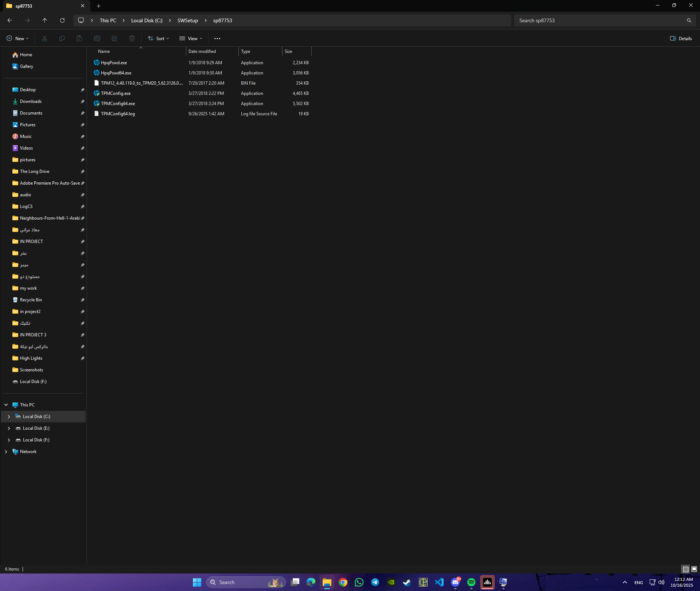Open Spotify from the taskbar
This screenshot has width=700, height=591.
(471, 582)
